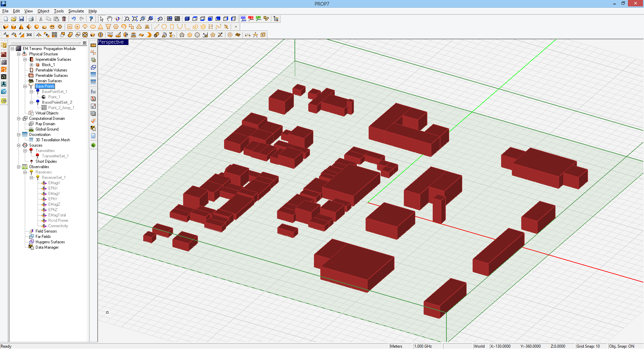Image resolution: width=644 pixels, height=349 pixels.
Task: Click the 1.000 GHz frequency field
Action: click(x=423, y=346)
